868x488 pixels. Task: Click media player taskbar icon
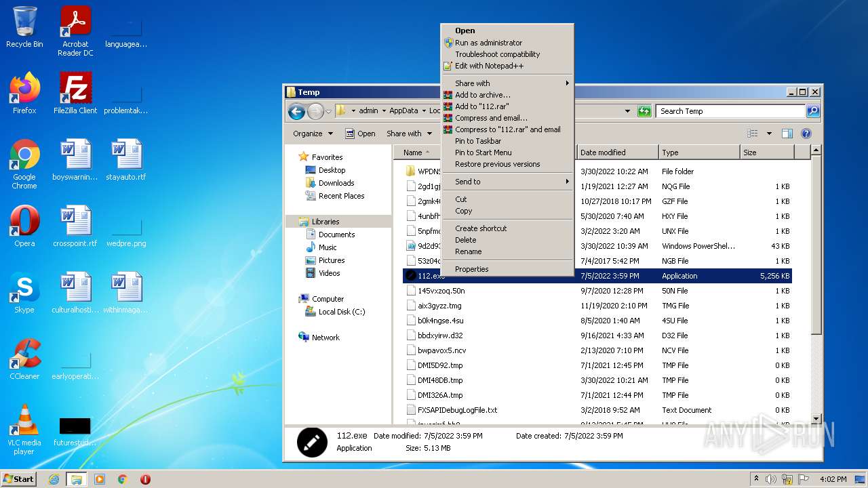(100, 479)
